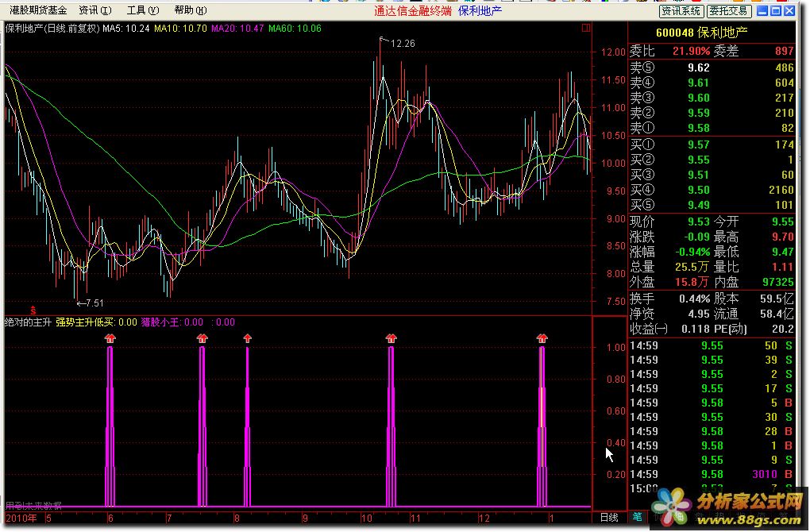
Task: Click the 用到未来数据 notice text
Action: [x=33, y=506]
